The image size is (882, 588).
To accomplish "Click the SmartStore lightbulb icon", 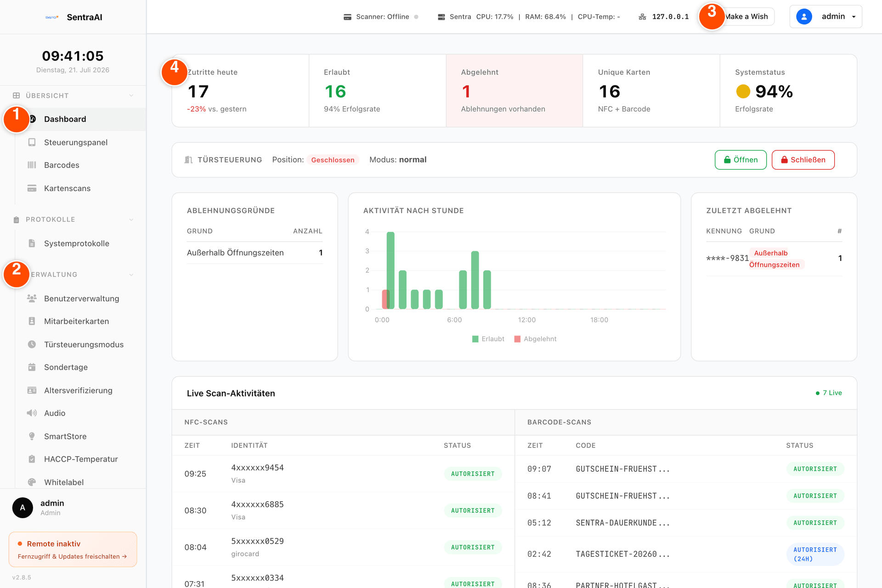I will (x=32, y=436).
